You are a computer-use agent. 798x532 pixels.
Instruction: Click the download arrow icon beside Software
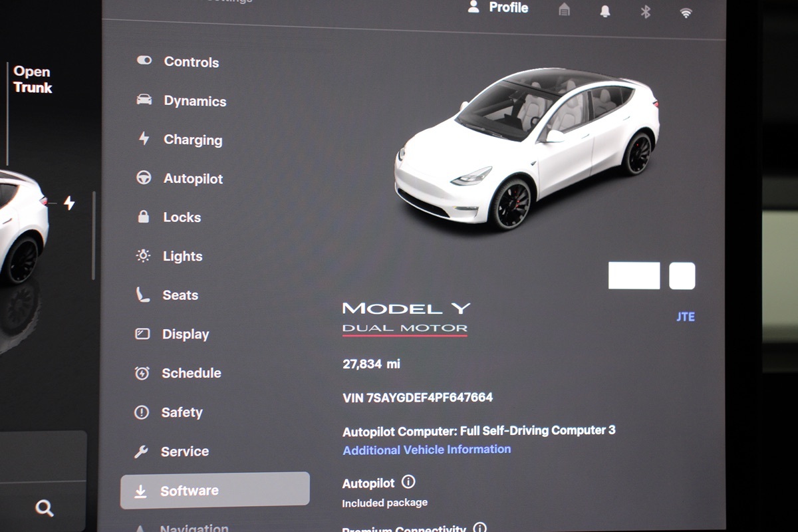140,491
